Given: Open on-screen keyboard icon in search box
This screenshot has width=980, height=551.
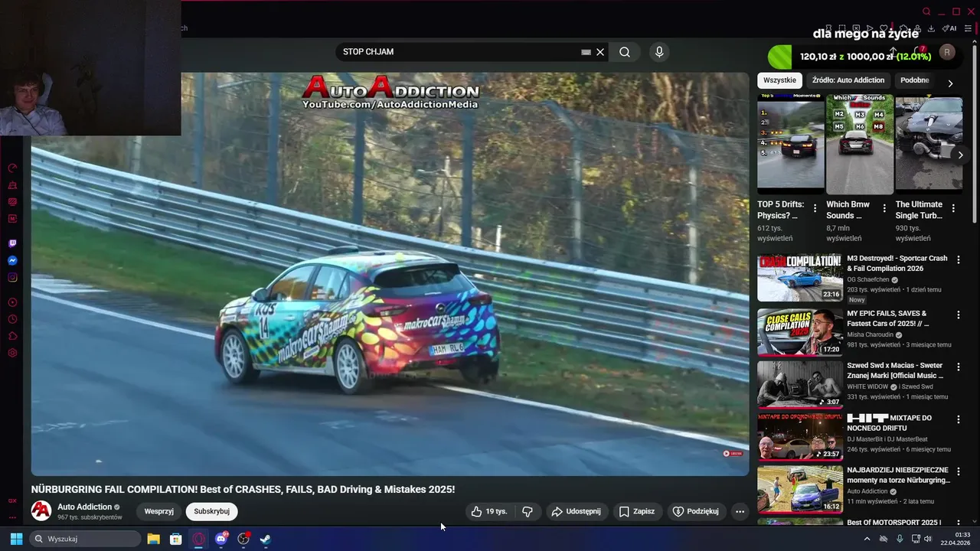Looking at the screenshot, I should point(586,52).
